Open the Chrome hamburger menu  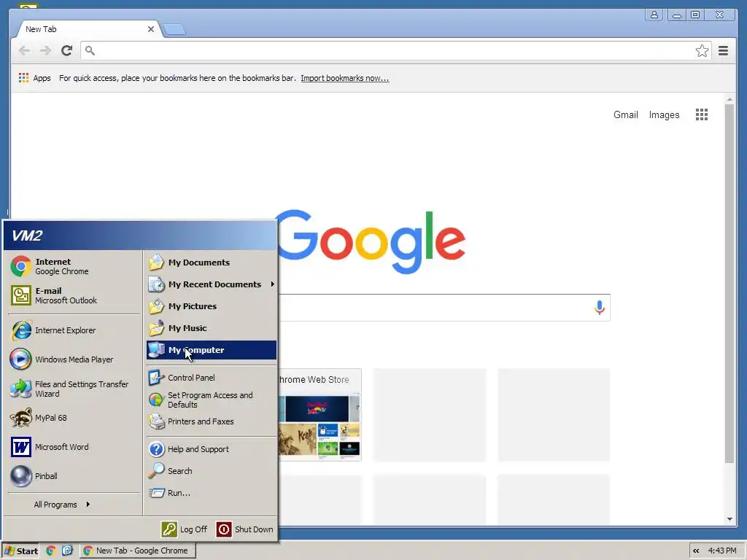tap(723, 50)
